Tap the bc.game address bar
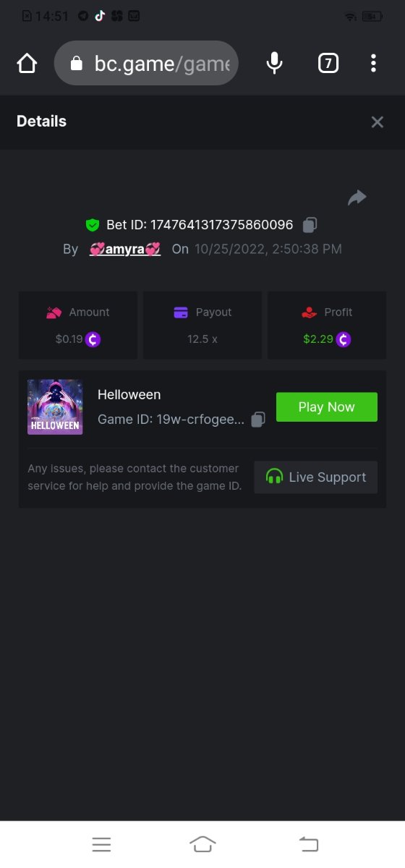 [146, 64]
